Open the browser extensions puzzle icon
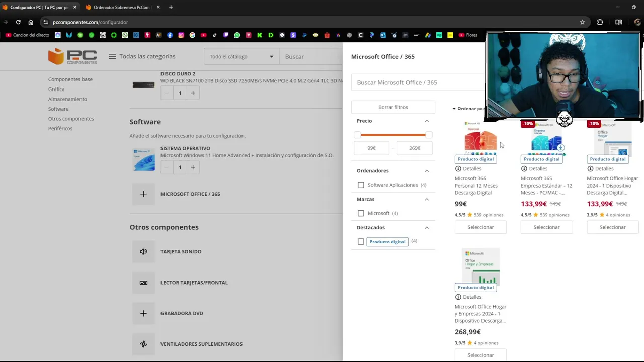This screenshot has width=644, height=362. (x=600, y=22)
